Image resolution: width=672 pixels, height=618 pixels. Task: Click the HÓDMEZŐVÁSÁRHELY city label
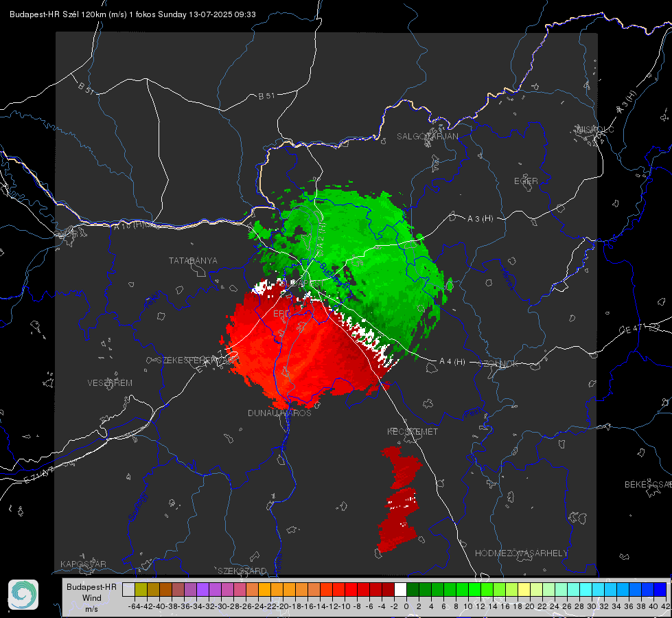[521, 553]
